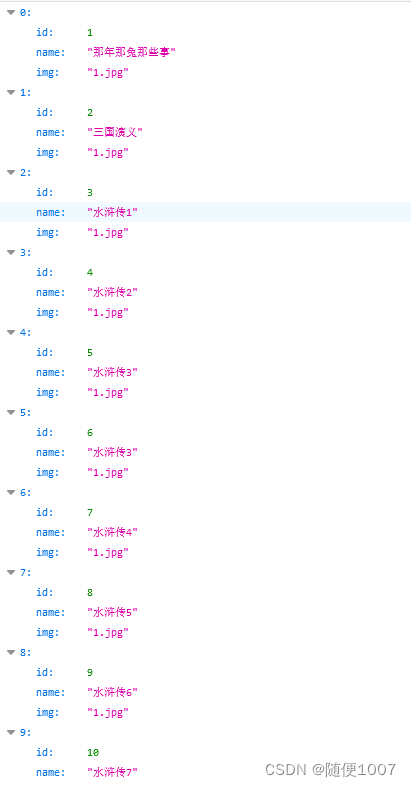Click id value 2 in item 1
This screenshot has height=787, width=411.
90,112
